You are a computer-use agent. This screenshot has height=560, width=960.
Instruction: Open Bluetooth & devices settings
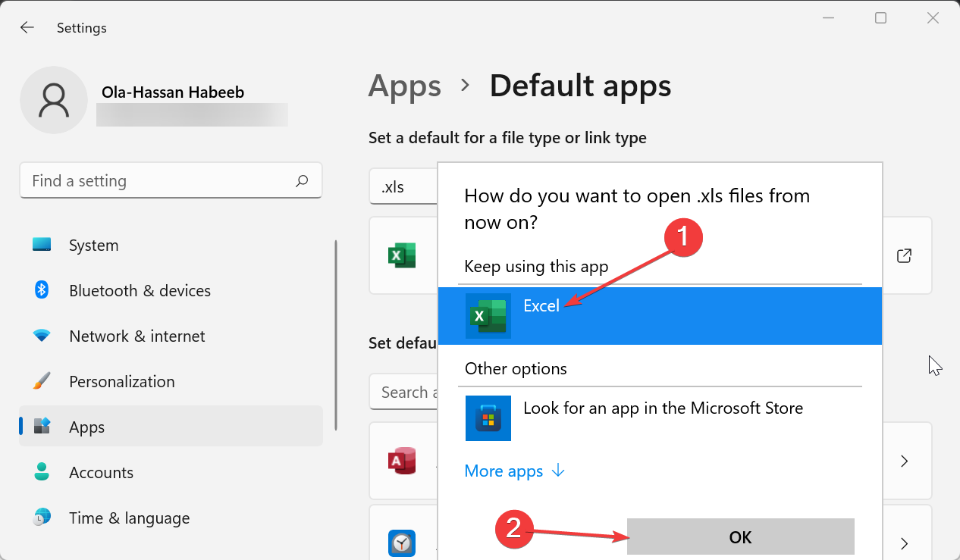coord(171,291)
